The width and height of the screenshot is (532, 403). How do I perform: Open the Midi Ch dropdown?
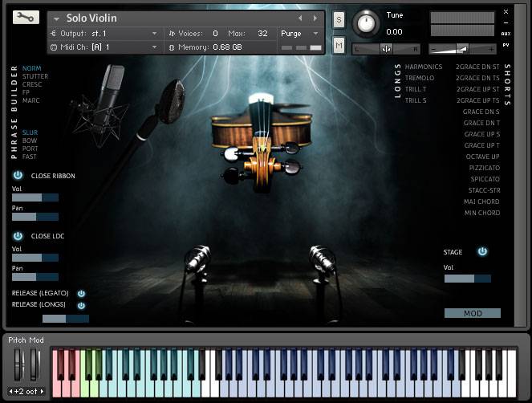155,47
